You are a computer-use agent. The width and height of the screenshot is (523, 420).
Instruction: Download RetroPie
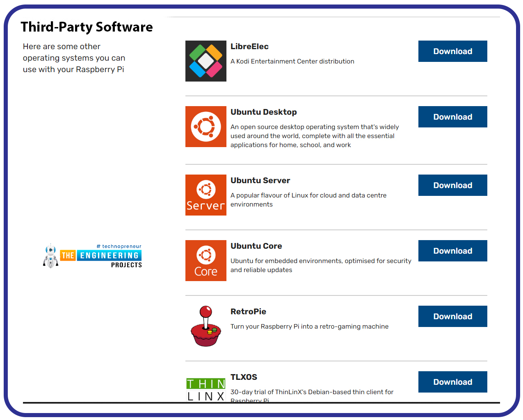(x=453, y=316)
